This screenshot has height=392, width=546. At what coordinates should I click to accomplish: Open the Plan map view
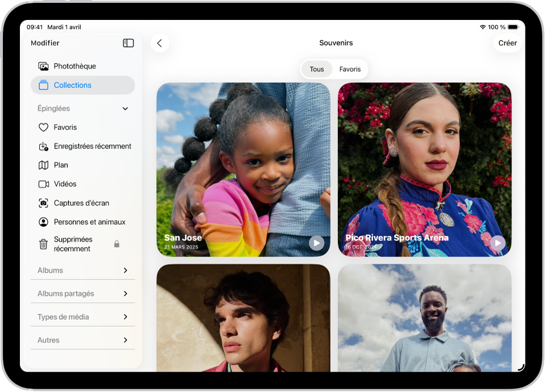click(63, 165)
